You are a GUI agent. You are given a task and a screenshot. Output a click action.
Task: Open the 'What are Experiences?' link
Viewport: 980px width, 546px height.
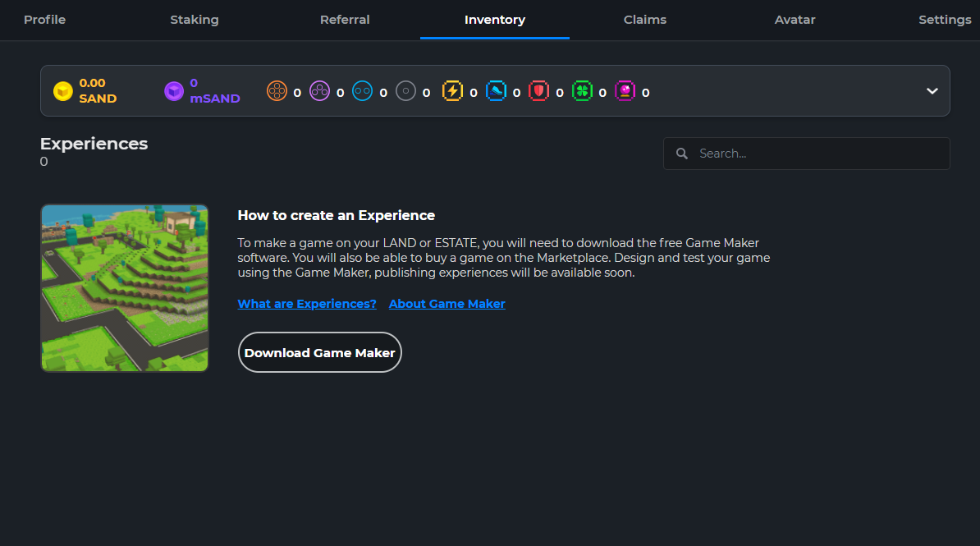click(307, 304)
